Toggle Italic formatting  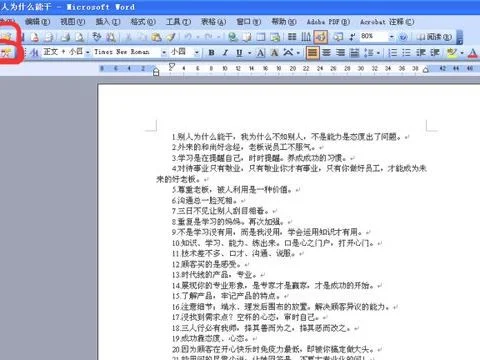coord(225,52)
